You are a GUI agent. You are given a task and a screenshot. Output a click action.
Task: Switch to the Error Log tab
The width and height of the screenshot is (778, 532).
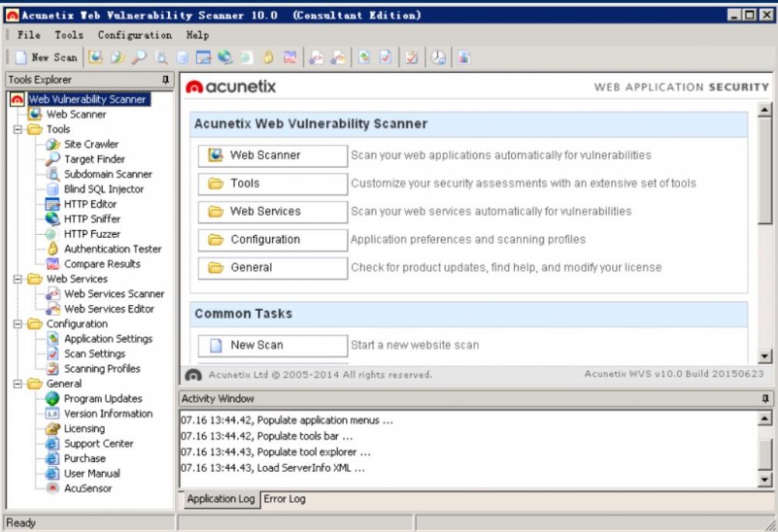point(284,499)
